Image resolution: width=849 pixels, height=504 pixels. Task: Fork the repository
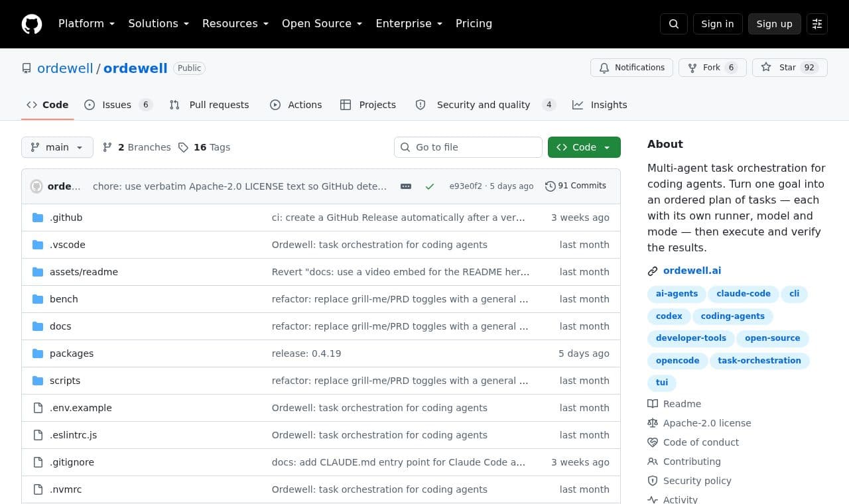point(712,68)
